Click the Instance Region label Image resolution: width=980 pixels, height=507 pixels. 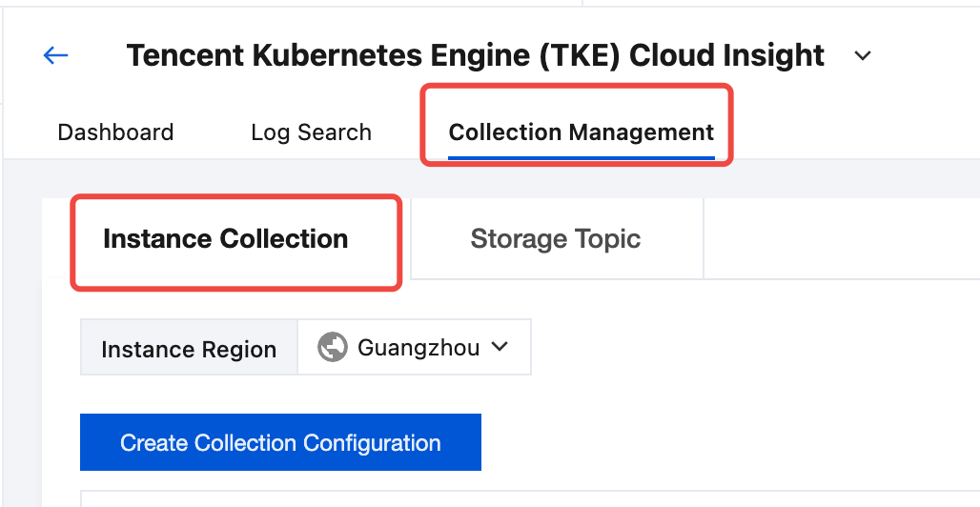[189, 349]
